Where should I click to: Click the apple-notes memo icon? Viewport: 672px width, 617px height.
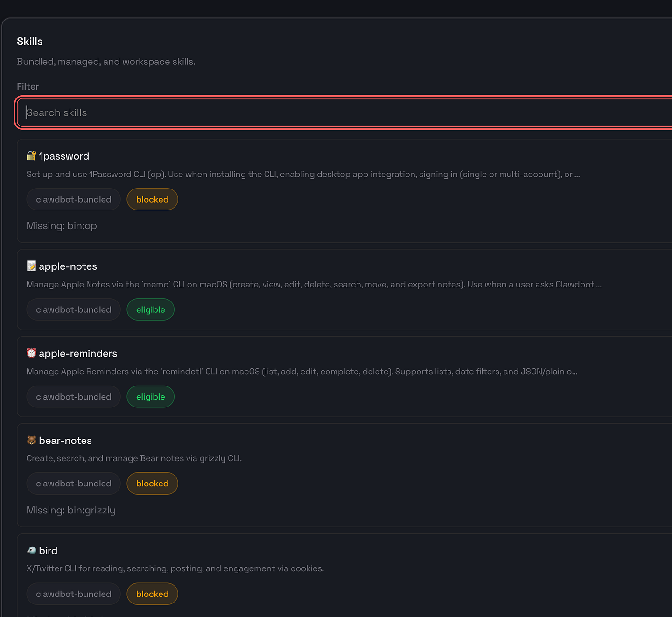(31, 266)
